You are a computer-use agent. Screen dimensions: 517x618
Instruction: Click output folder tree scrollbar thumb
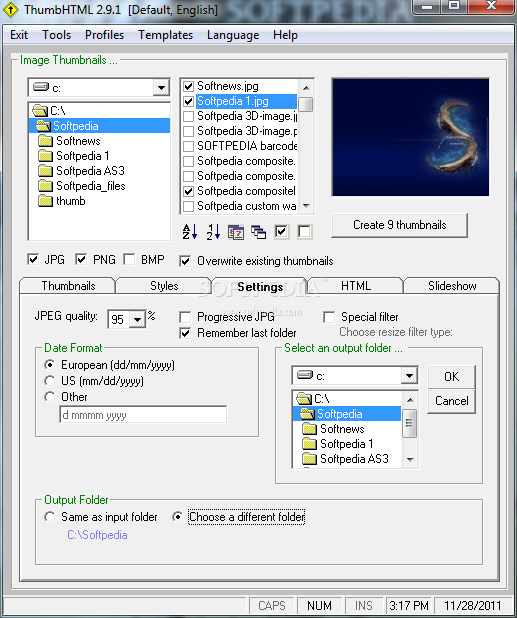409,423
